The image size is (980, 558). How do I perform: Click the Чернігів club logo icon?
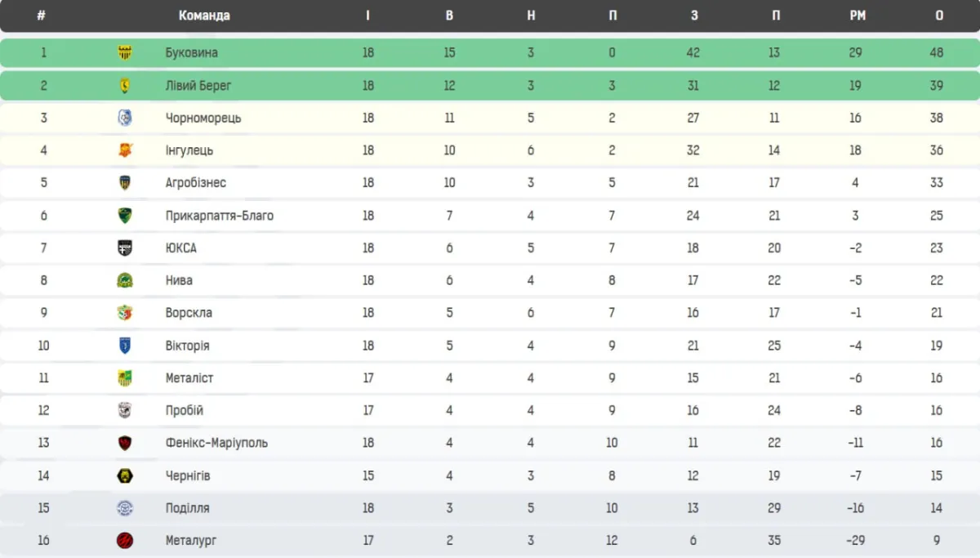coord(125,475)
